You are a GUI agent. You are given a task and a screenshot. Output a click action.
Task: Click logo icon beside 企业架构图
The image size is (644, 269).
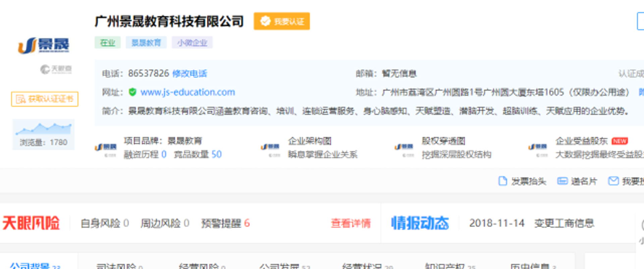pyautogui.click(x=270, y=150)
